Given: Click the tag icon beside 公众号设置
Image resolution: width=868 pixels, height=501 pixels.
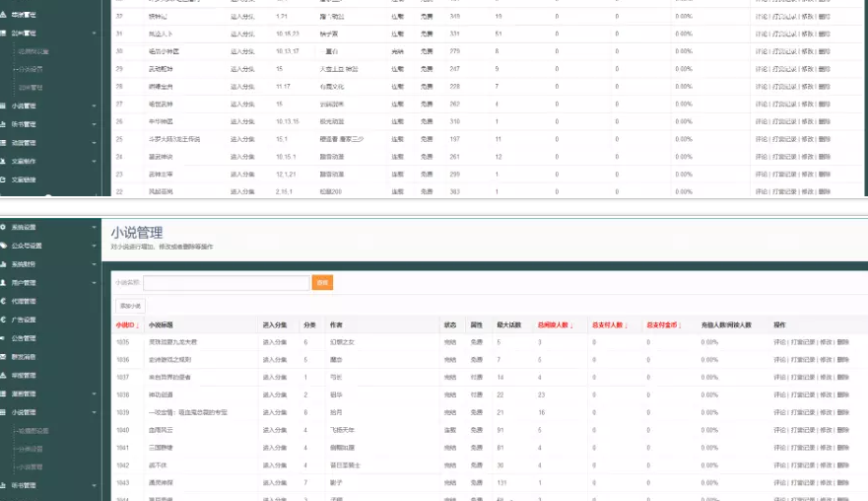Looking at the screenshot, I should click(x=4, y=246).
